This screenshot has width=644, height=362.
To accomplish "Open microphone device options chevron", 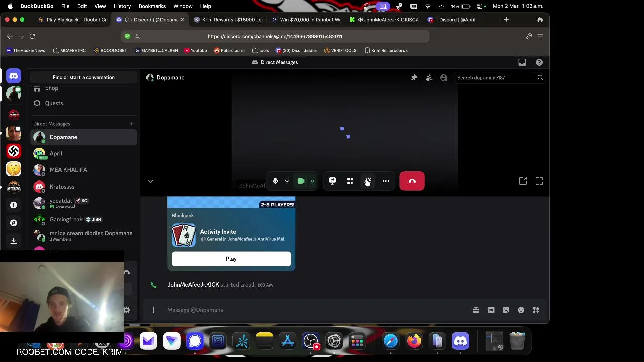I will (x=287, y=181).
